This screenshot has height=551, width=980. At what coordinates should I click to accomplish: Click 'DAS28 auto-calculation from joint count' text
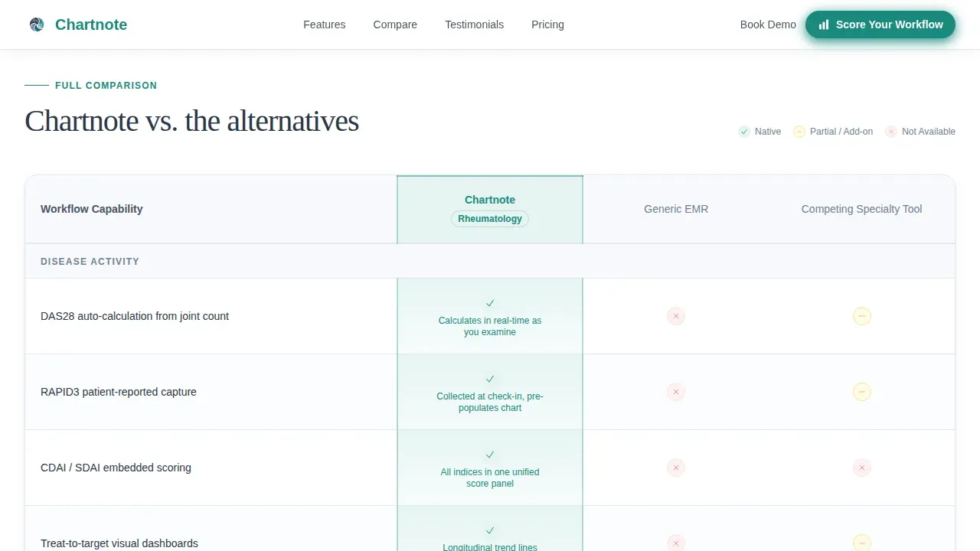point(135,316)
